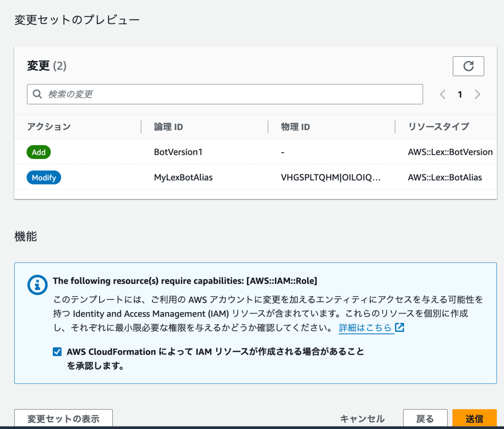The image size is (504, 429).
Task: Click the capabilities AWS::IAM::Role notice title
Action: tap(185, 281)
